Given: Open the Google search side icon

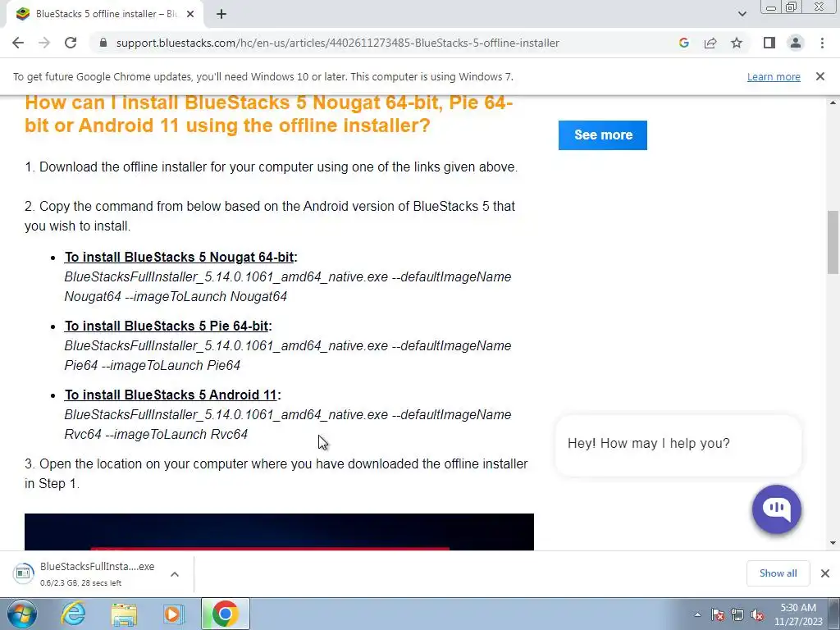Looking at the screenshot, I should [x=683, y=43].
